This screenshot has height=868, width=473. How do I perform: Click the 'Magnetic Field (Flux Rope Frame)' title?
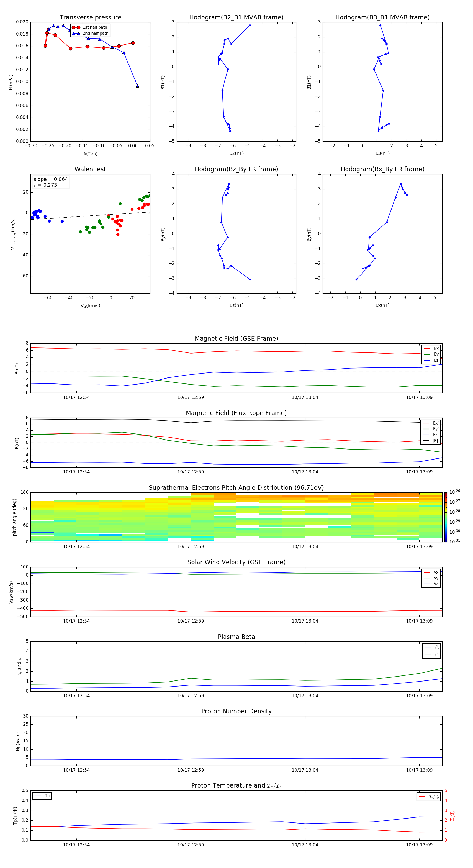pos(236,413)
